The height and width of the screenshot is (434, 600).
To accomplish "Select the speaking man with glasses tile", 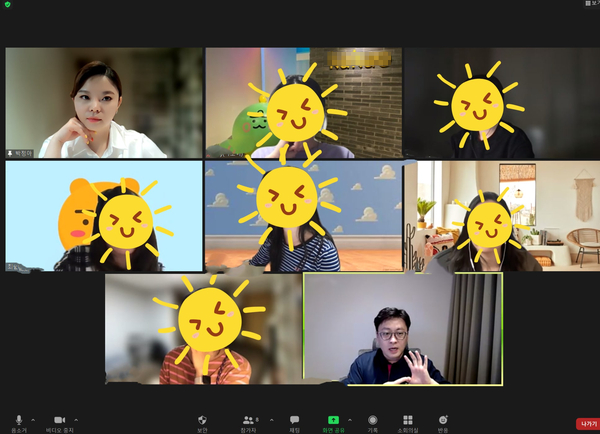I will coord(403,329).
